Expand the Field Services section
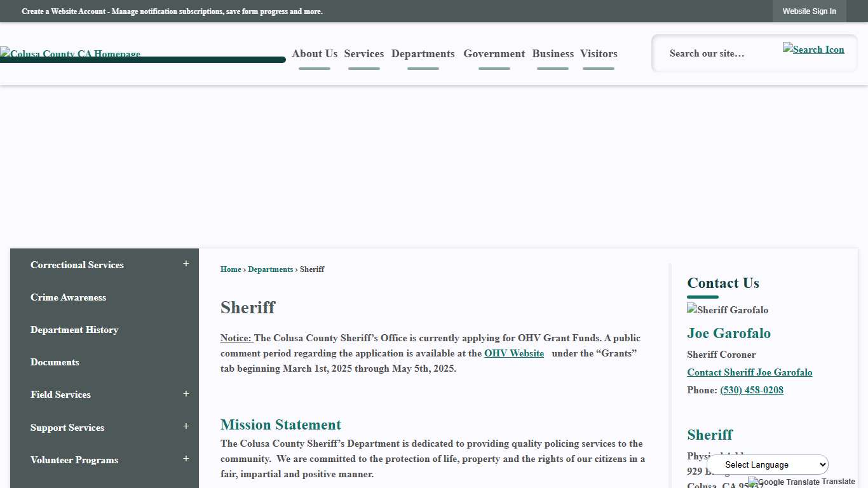This screenshot has height=488, width=868. (186, 393)
